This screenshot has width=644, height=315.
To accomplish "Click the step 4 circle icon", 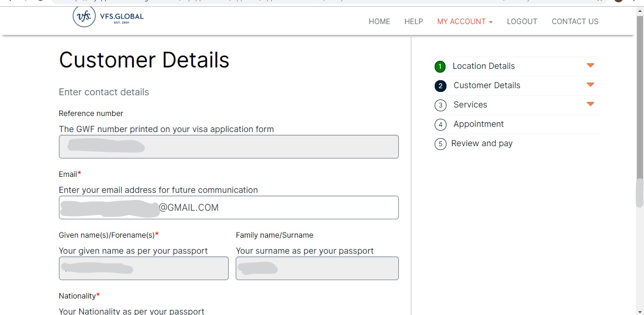I will pyautogui.click(x=440, y=124).
